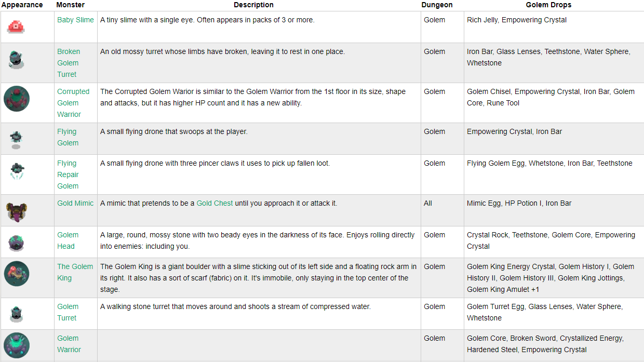Image resolution: width=644 pixels, height=362 pixels.
Task: Click the Flying Golem drone sprite
Action: point(16,139)
